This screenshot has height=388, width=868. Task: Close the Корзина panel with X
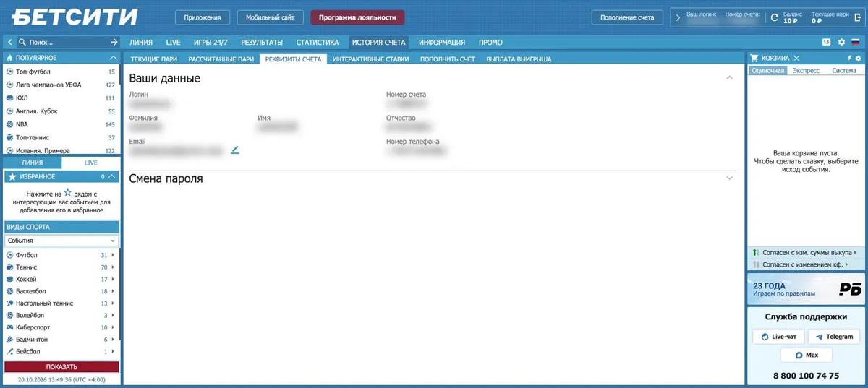pyautogui.click(x=796, y=58)
